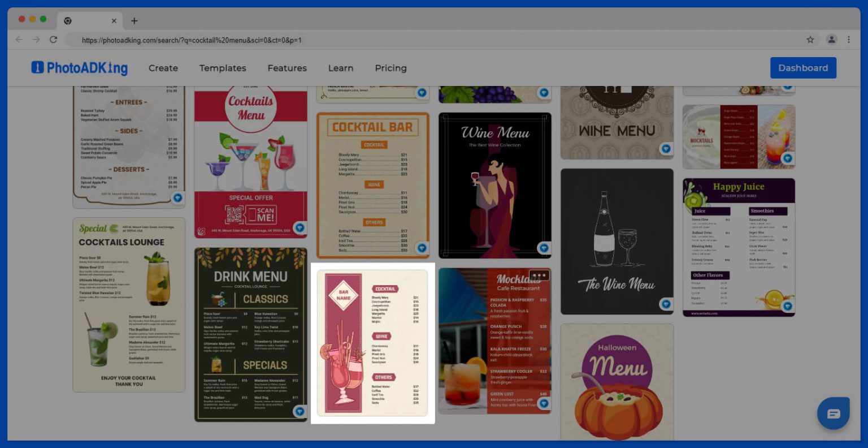Download the Cocktail Bar template

click(422, 248)
